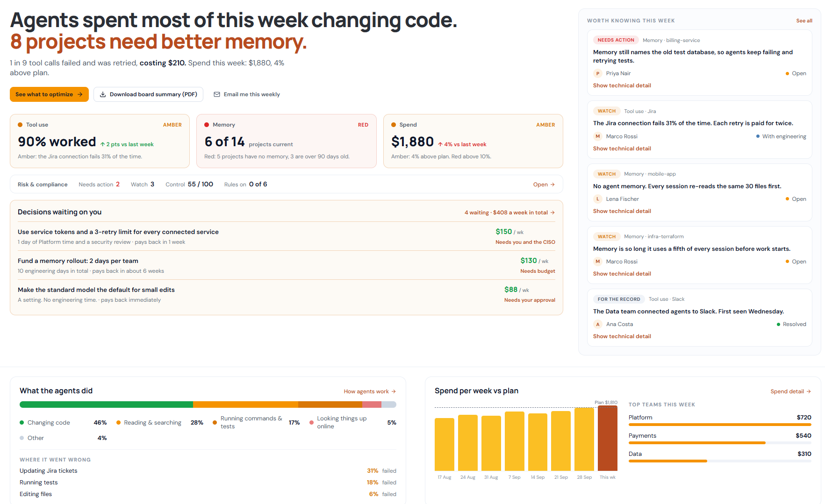The width and height of the screenshot is (825, 504).
Task: Open the 4 waiting $408 a week link
Action: click(509, 213)
